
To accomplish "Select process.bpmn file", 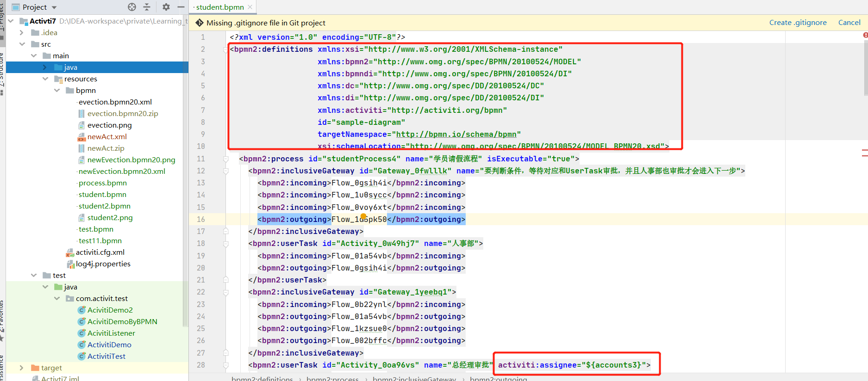I will 102,183.
